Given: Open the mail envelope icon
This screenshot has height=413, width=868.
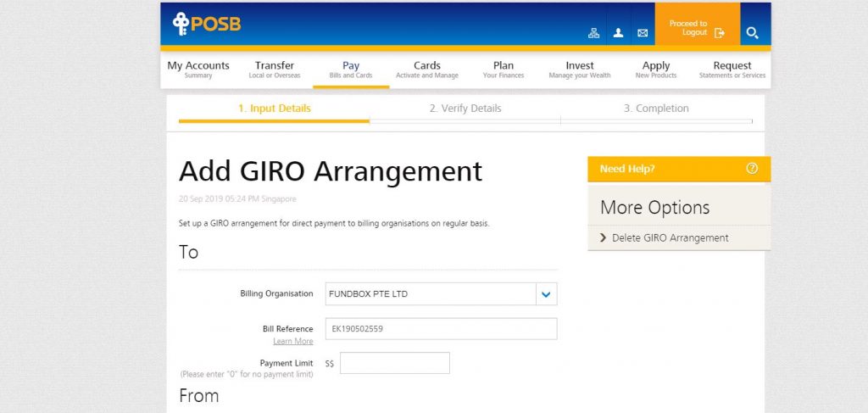Looking at the screenshot, I should point(643,33).
